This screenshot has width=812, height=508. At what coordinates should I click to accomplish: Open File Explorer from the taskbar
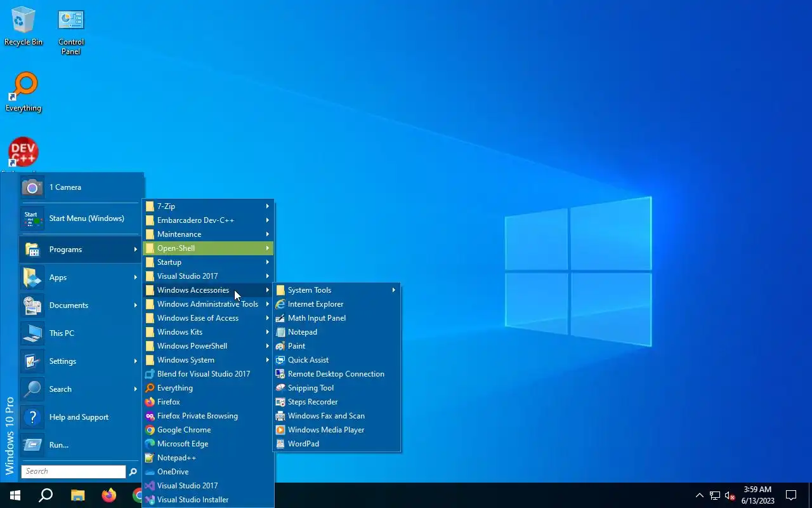(x=77, y=495)
